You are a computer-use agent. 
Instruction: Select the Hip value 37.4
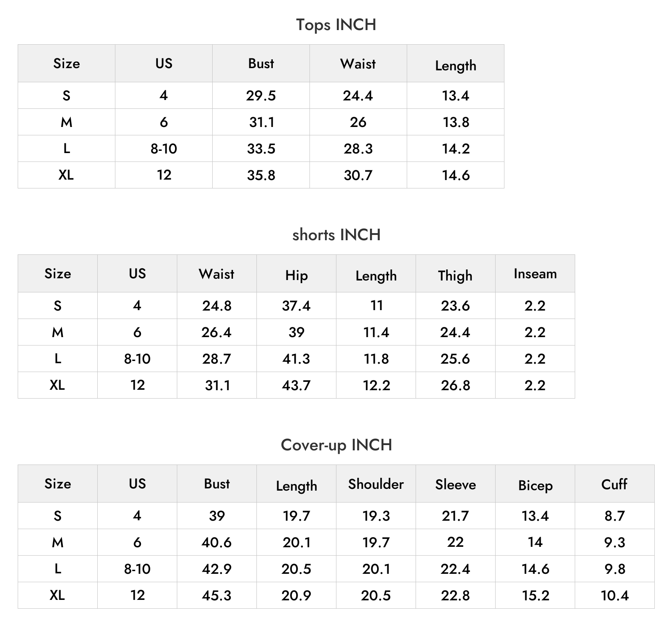click(296, 306)
